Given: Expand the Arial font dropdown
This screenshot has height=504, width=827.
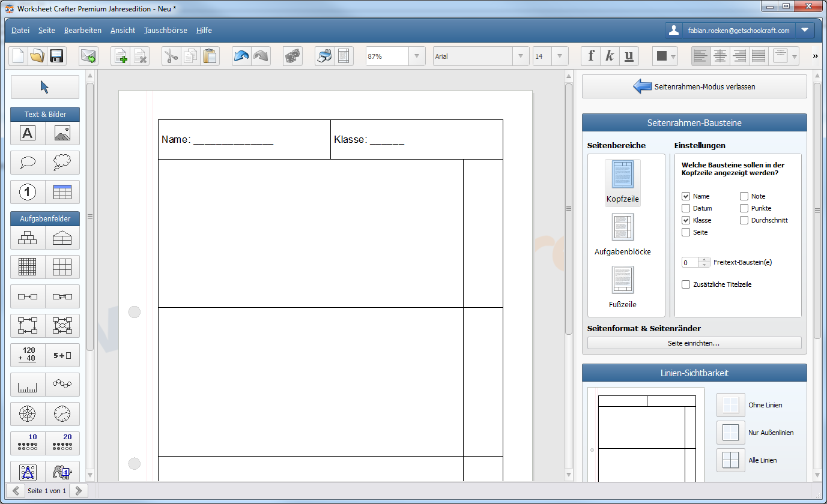Looking at the screenshot, I should click(520, 56).
